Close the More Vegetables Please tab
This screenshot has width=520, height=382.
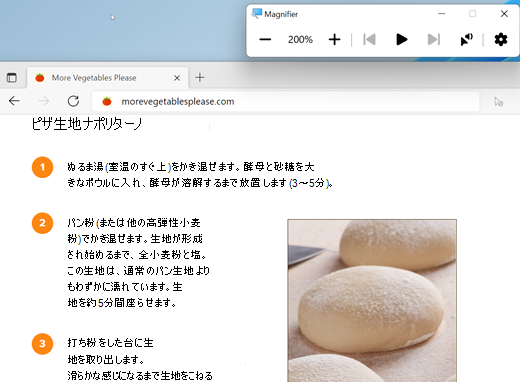tap(177, 78)
